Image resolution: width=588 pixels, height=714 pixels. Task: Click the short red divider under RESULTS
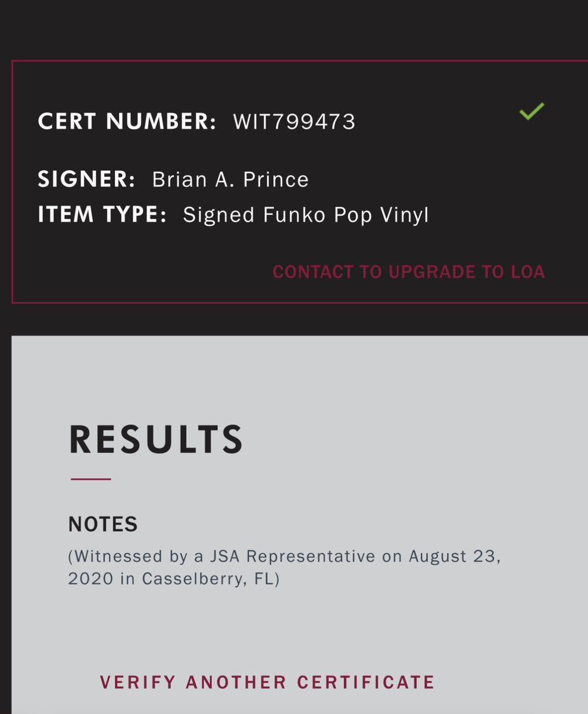click(x=91, y=478)
